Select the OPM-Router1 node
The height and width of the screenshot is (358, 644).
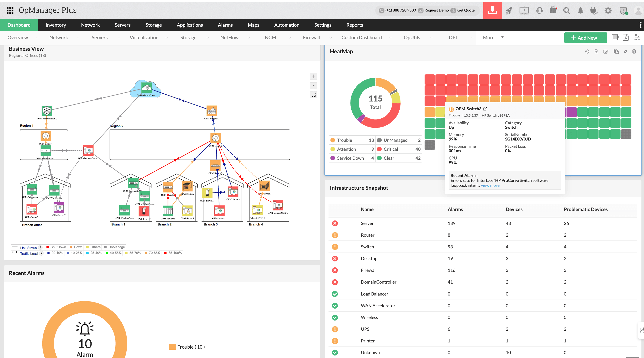(x=46, y=136)
